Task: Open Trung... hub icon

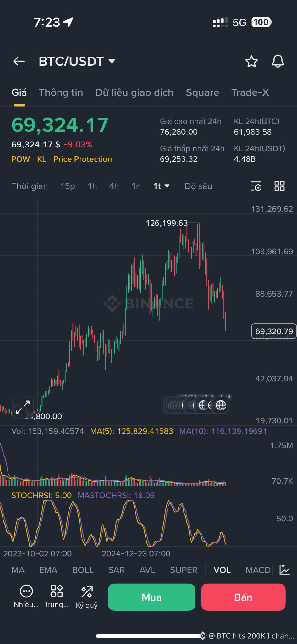Action: 57,591
